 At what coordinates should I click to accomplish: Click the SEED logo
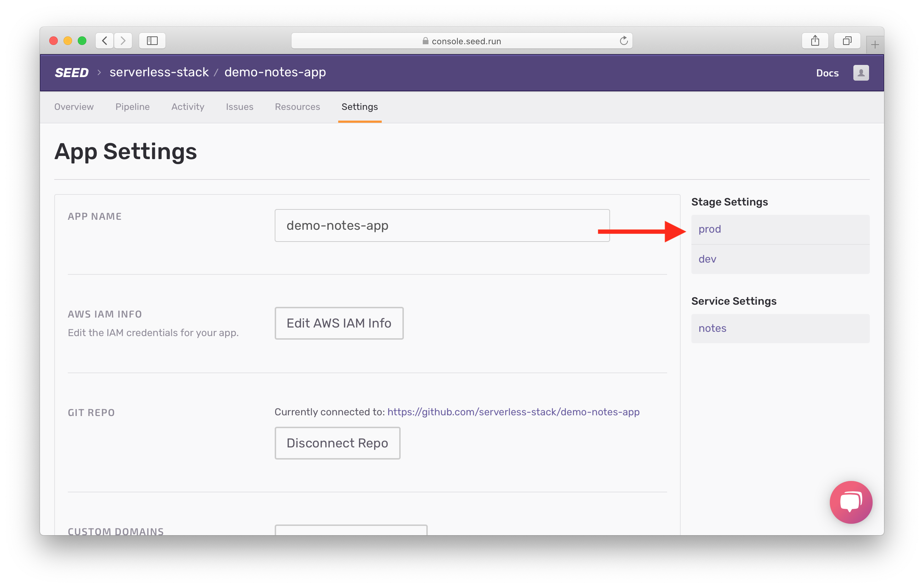(x=71, y=72)
